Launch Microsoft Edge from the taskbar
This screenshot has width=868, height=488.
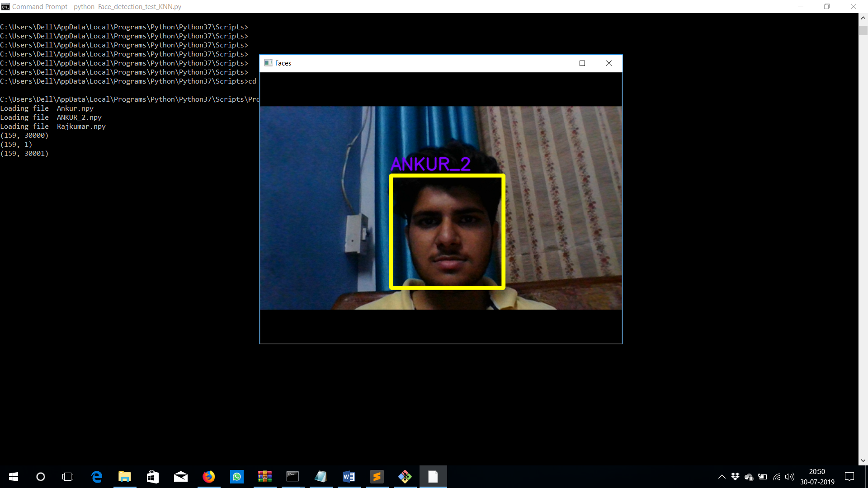[97, 477]
